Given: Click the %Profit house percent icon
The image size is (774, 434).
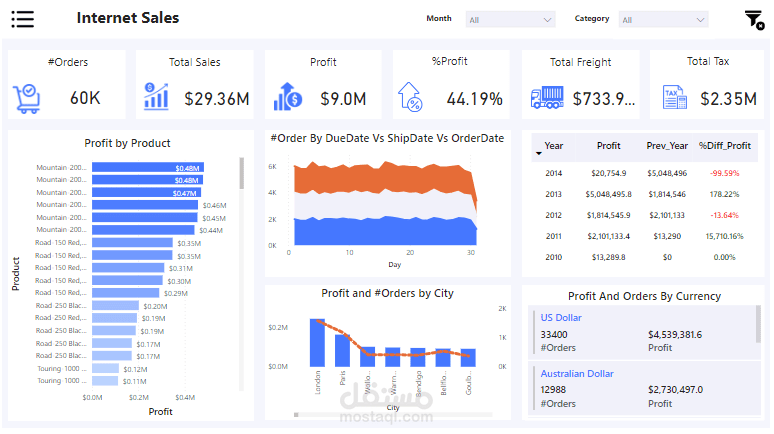Looking at the screenshot, I should pyautogui.click(x=411, y=97).
